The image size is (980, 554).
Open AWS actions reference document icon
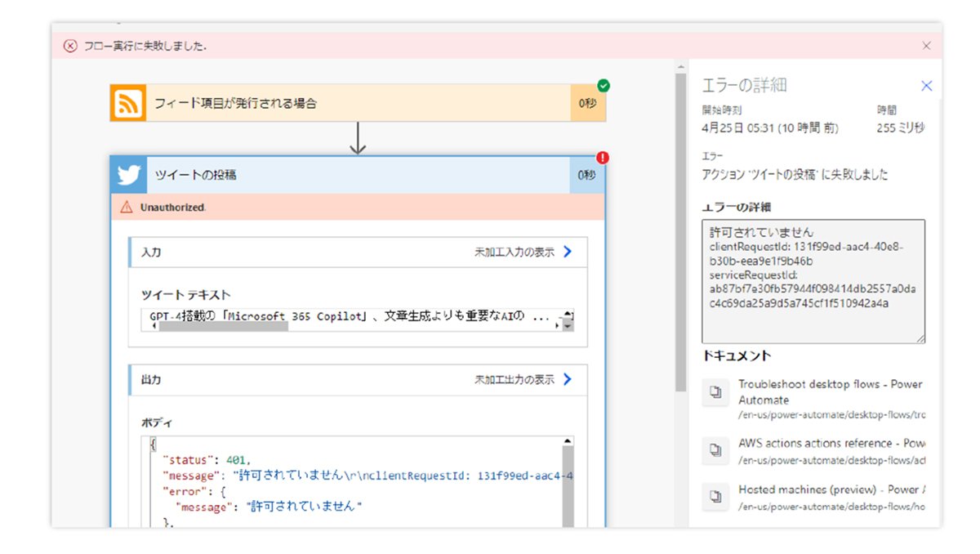coord(715,450)
